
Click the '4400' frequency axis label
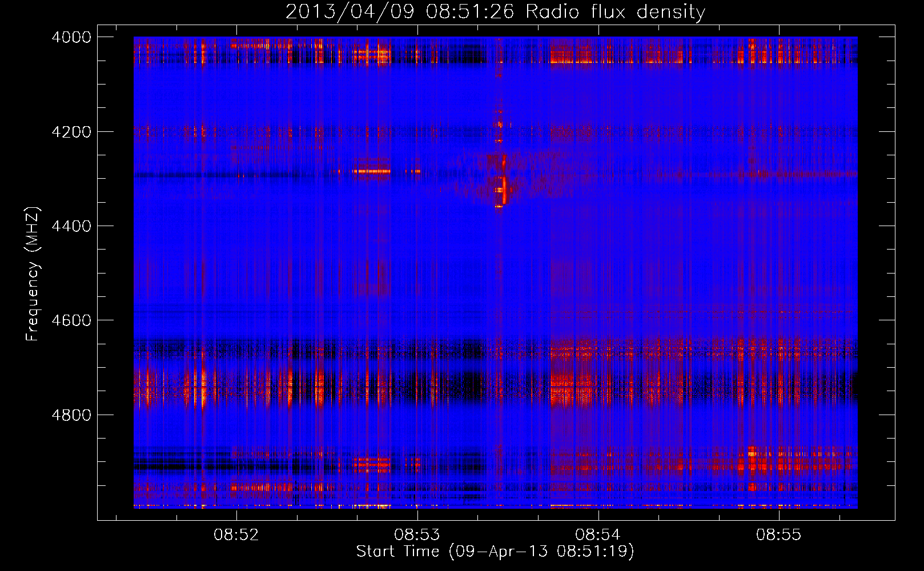click(x=71, y=226)
